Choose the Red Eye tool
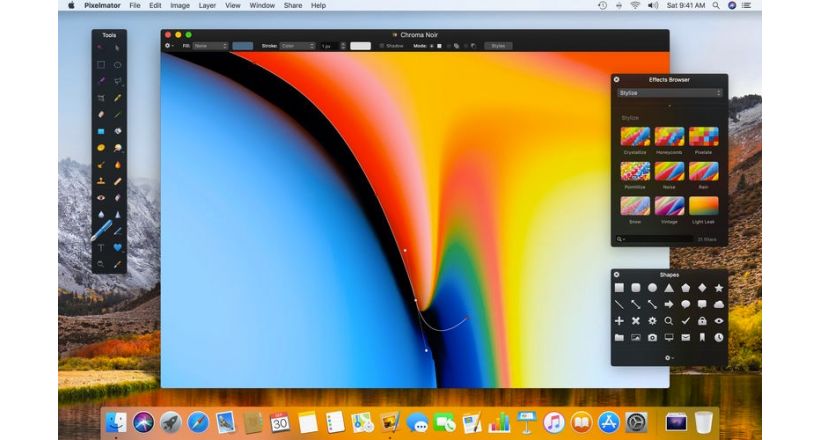Viewport: 820px width, 440px height. [101, 198]
